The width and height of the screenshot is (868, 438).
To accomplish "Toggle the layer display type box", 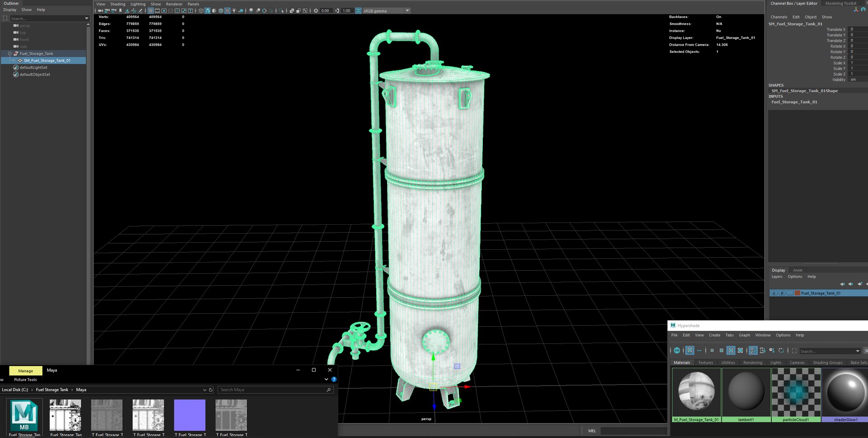I will point(790,293).
